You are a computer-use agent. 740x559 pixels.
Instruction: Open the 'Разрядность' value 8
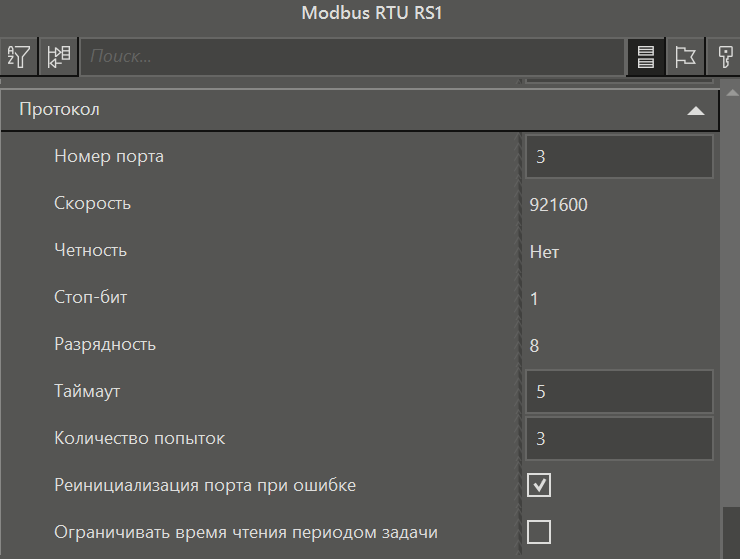pos(534,346)
